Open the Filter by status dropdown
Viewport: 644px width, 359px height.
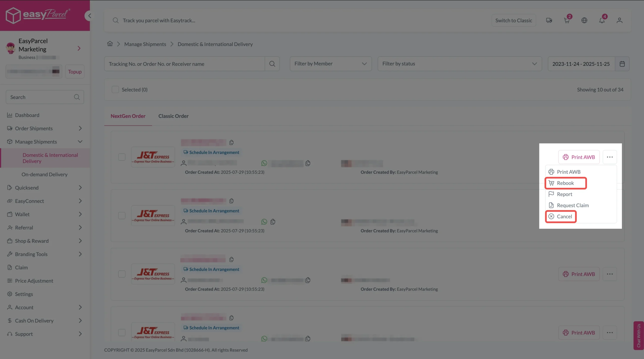pyautogui.click(x=459, y=64)
